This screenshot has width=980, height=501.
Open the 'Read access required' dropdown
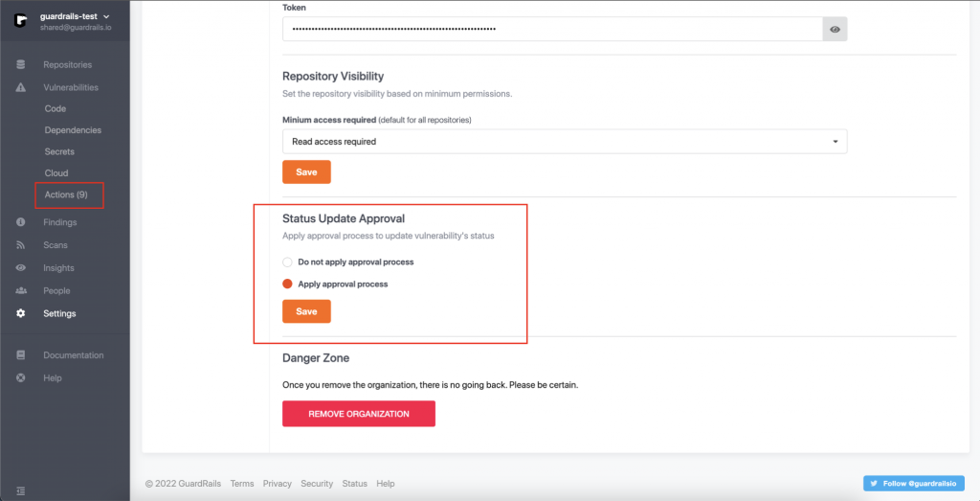click(x=565, y=142)
